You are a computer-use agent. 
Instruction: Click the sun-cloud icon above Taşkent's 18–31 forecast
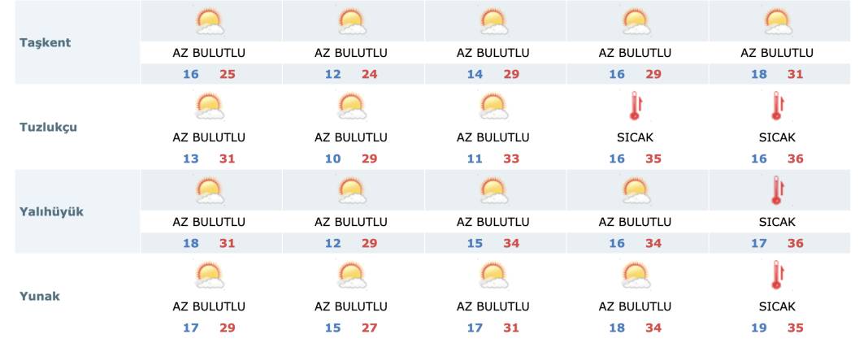pyautogui.click(x=777, y=21)
